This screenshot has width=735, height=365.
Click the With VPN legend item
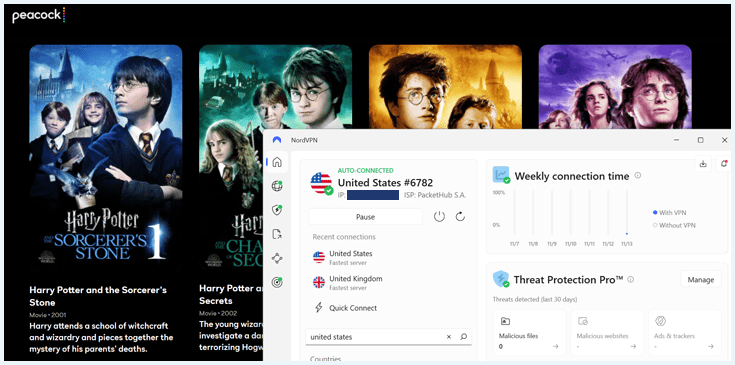pos(669,213)
